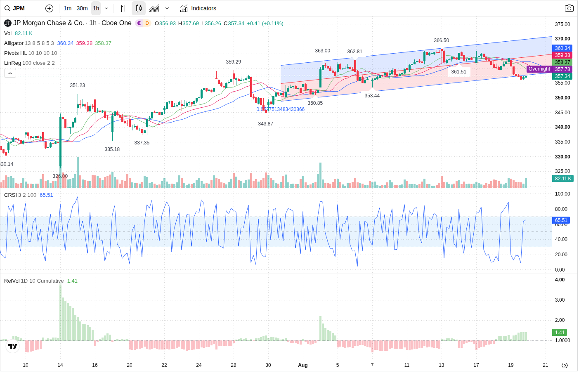Image resolution: width=586 pixels, height=392 pixels.
Task: Select the 1h timeframe
Action: click(x=96, y=8)
